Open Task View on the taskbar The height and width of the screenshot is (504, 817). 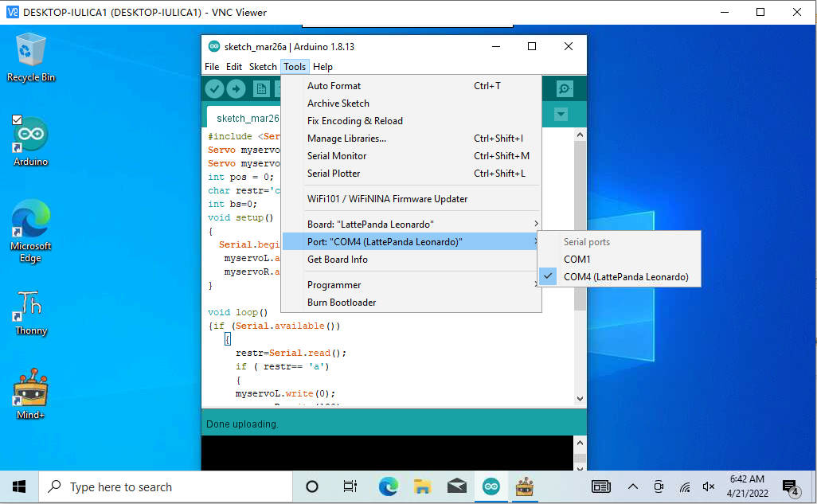coord(350,486)
